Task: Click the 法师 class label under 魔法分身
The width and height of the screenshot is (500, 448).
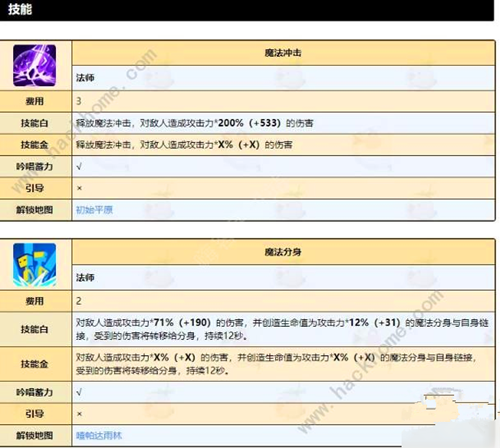Action: (85, 277)
